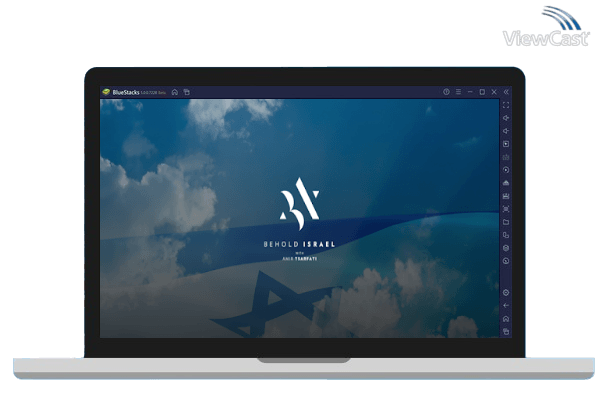
Task: Open the keyboard controls sidebar icon
Action: point(506,157)
